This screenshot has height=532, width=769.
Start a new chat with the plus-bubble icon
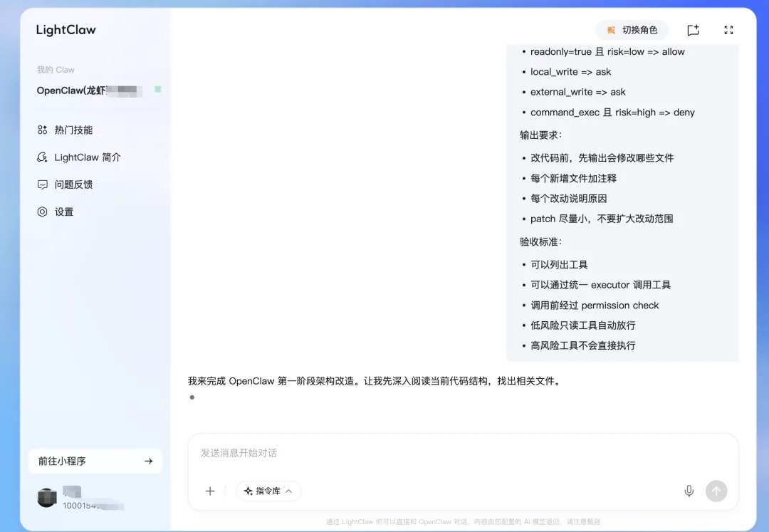pyautogui.click(x=693, y=30)
